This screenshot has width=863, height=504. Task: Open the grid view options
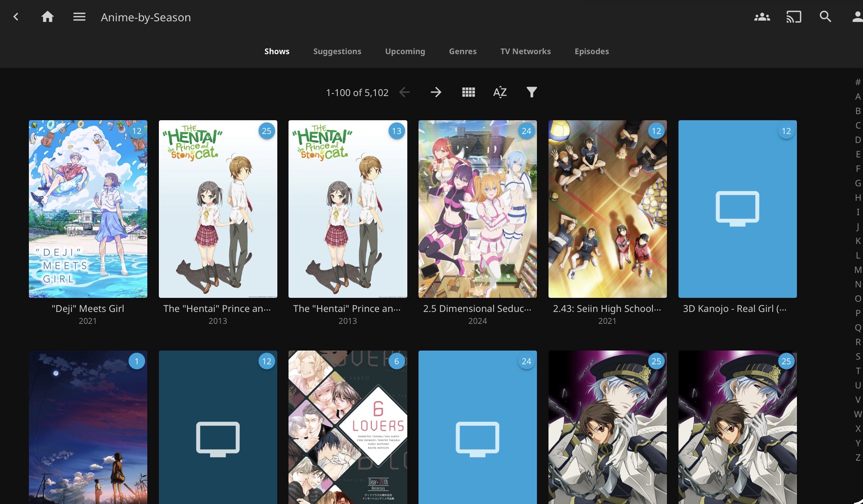(468, 92)
